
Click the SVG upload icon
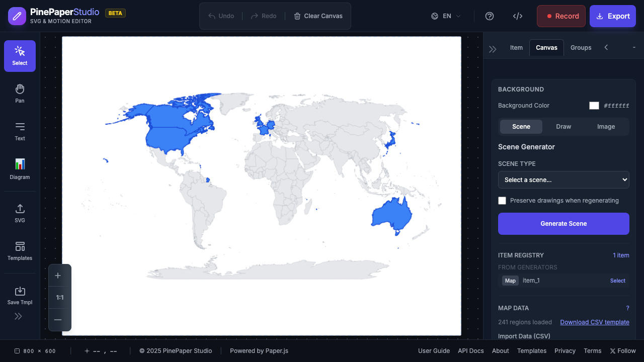coord(20,213)
